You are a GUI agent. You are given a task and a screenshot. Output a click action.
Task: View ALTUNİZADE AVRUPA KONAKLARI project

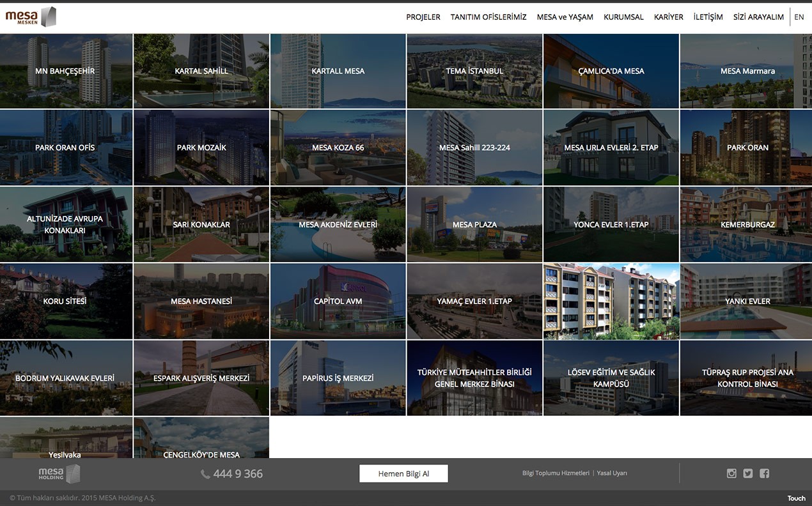(x=66, y=224)
